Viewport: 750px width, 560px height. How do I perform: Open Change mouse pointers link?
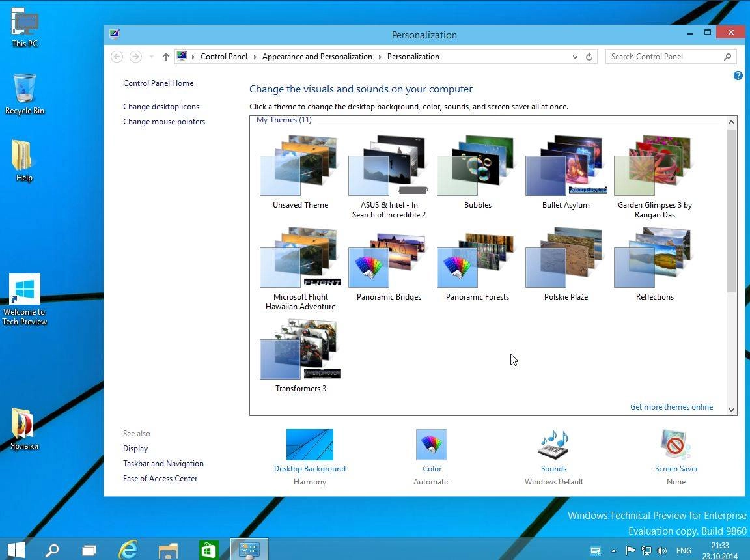[164, 122]
